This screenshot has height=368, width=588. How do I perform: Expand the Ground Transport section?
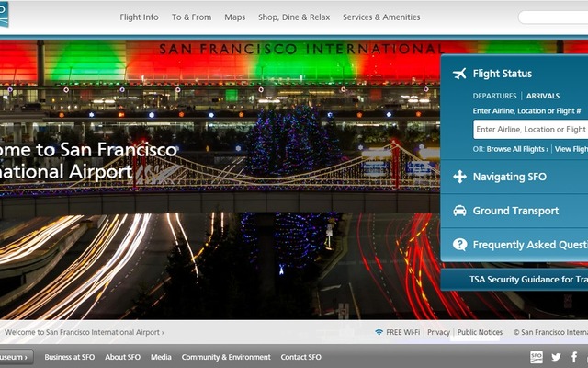[514, 211]
